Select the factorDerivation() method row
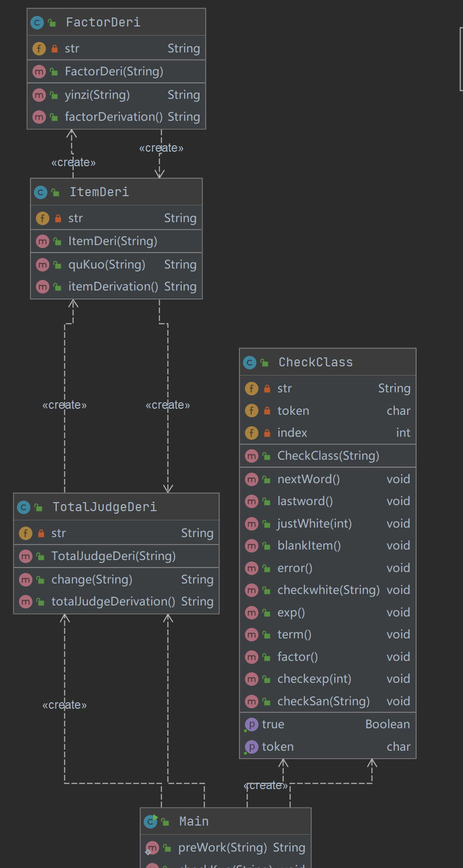 coord(114,117)
